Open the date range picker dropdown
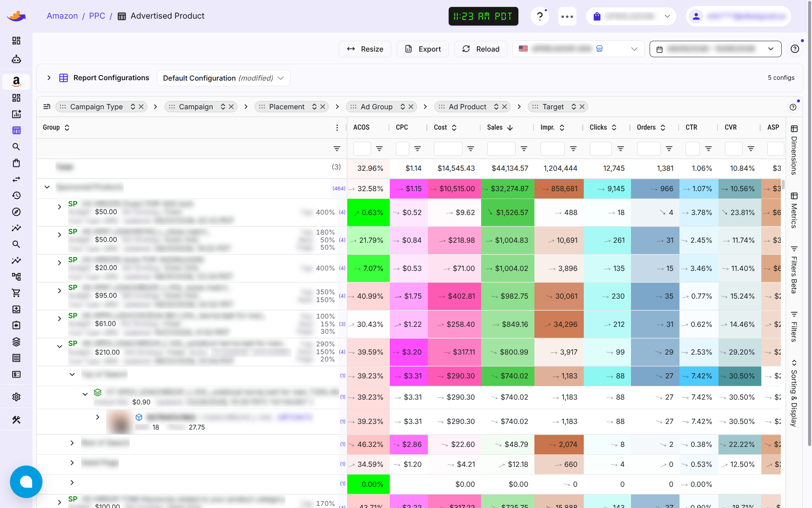 click(x=715, y=49)
